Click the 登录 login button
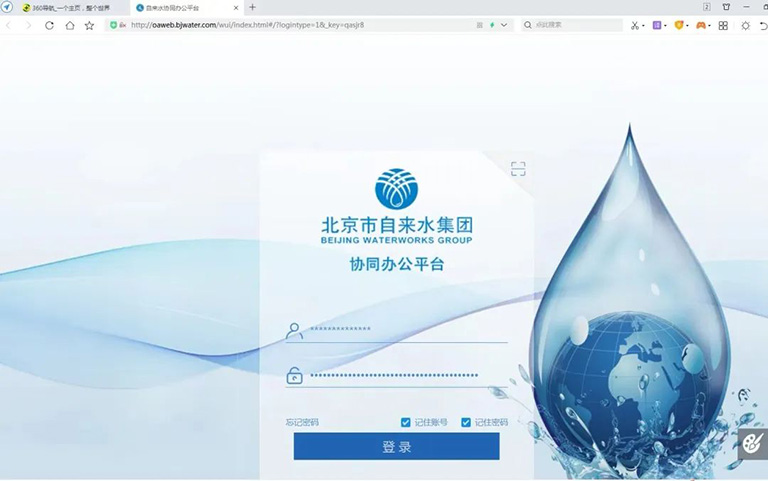The image size is (768, 481). 396,446
